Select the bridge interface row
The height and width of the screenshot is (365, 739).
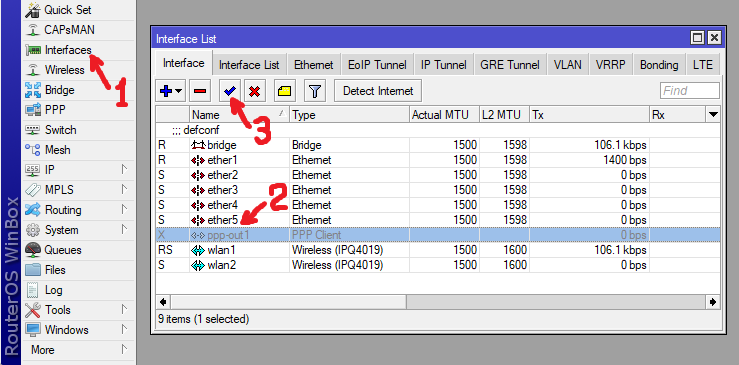pos(438,145)
